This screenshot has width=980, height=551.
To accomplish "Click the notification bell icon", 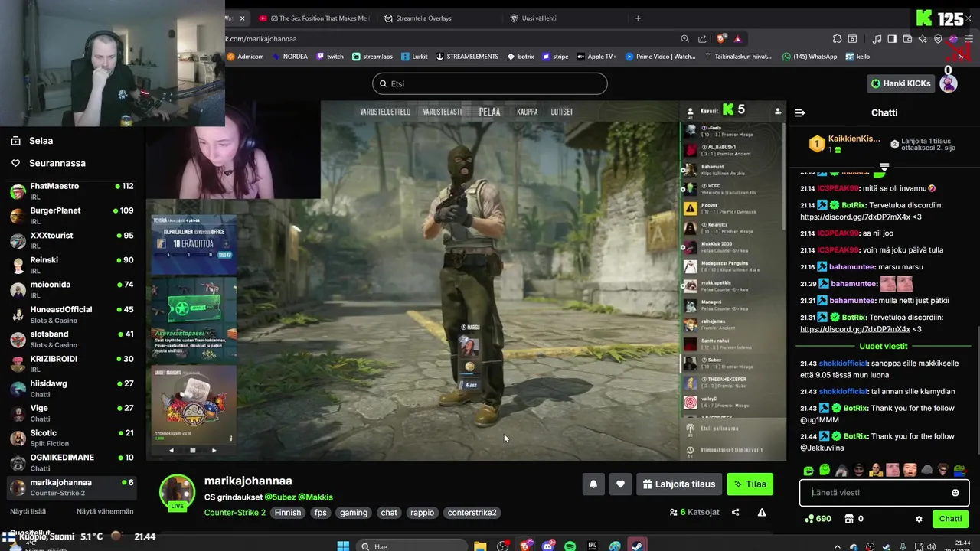I will click(593, 484).
